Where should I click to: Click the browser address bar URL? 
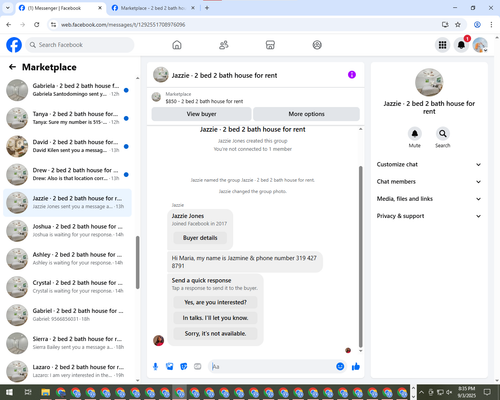[123, 25]
